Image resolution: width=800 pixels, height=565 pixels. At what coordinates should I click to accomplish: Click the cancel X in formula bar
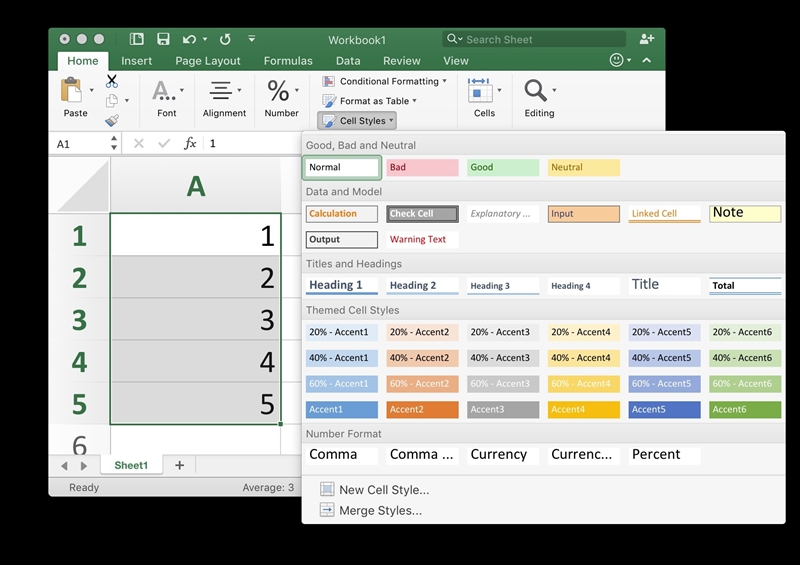(138, 143)
